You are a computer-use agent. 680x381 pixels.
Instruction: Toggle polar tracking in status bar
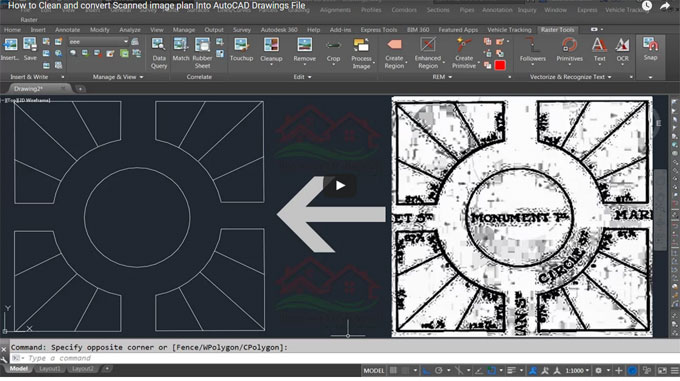pos(439,371)
